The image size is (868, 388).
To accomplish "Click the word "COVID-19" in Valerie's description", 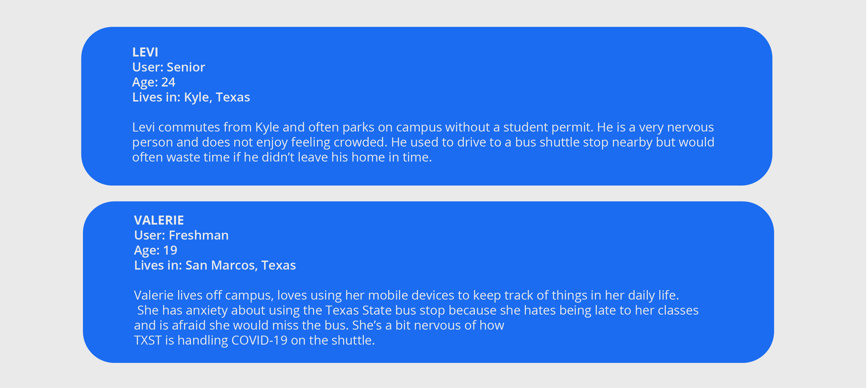I will point(259,341).
